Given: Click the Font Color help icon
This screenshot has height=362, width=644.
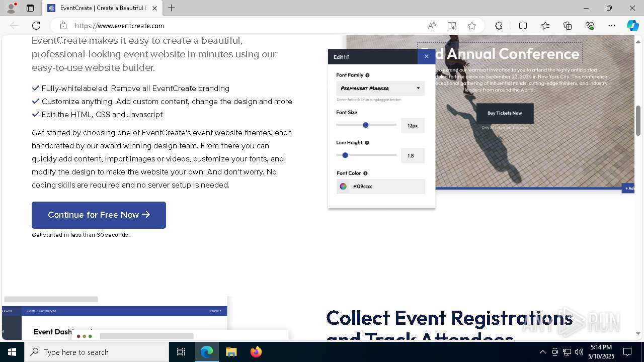Looking at the screenshot, I should [365, 173].
